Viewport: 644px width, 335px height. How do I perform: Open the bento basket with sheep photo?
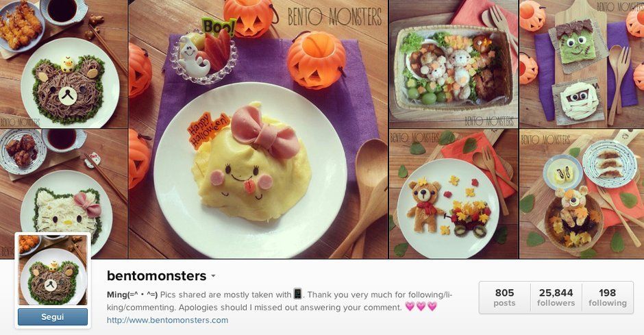click(x=454, y=64)
